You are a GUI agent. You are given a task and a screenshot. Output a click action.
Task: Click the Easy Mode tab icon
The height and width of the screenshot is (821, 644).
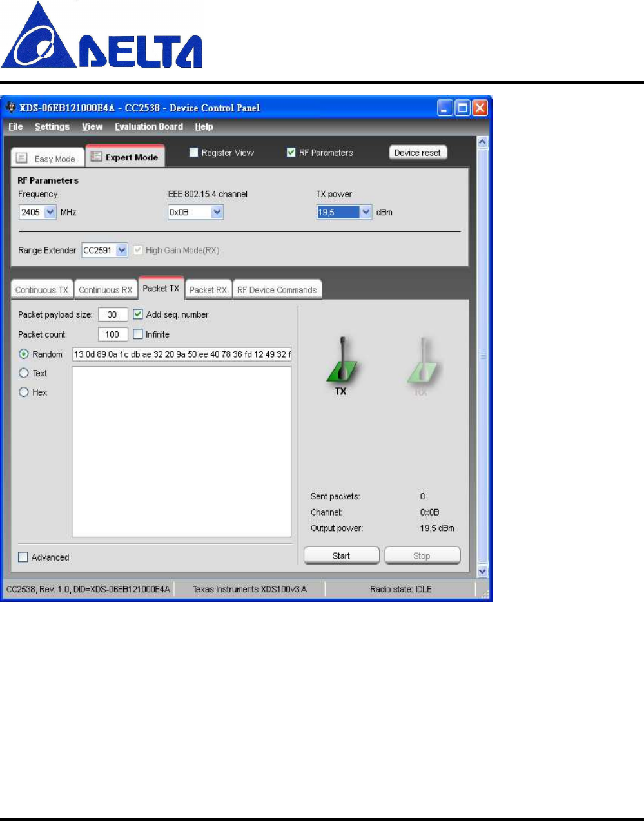[x=21, y=158]
